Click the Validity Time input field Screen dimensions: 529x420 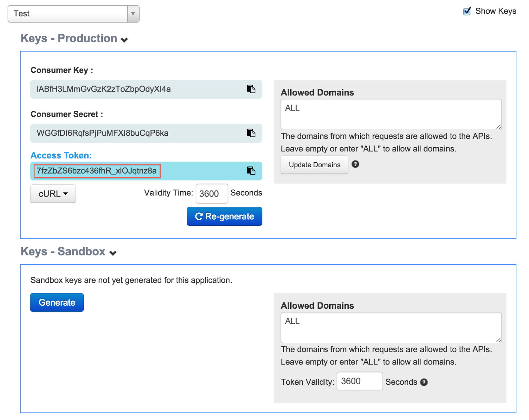pos(212,194)
